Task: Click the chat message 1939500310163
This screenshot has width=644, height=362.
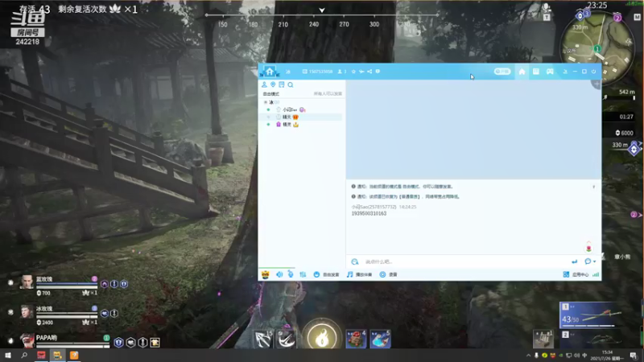Action: pos(369,214)
